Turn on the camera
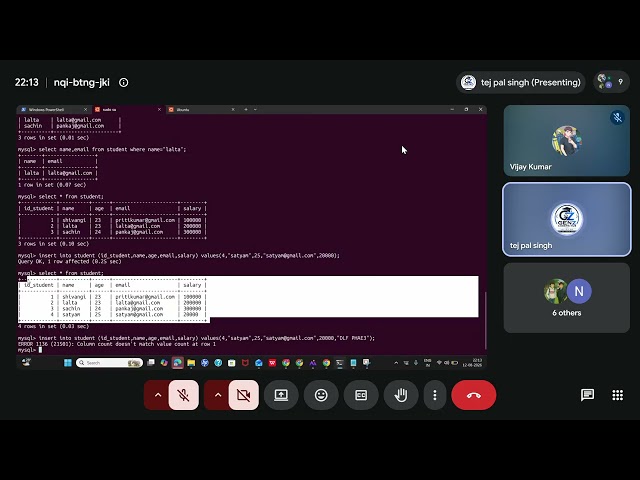640x480 pixels. [244, 395]
